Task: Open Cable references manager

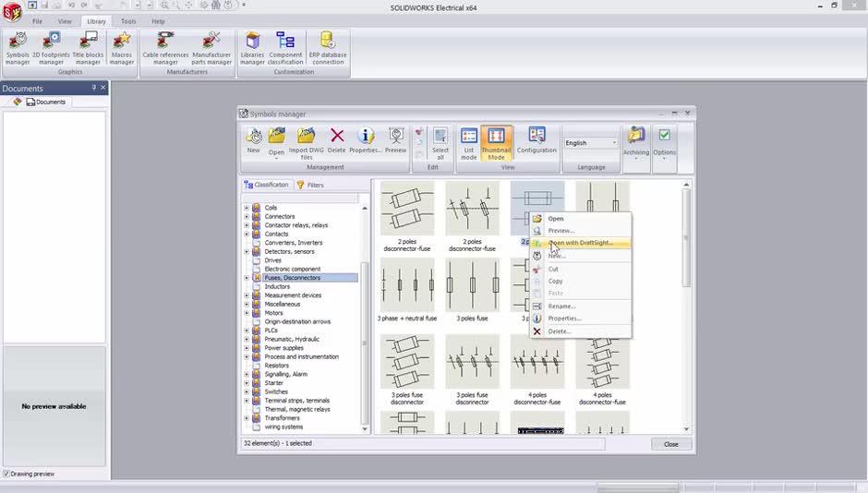Action: pyautogui.click(x=165, y=42)
